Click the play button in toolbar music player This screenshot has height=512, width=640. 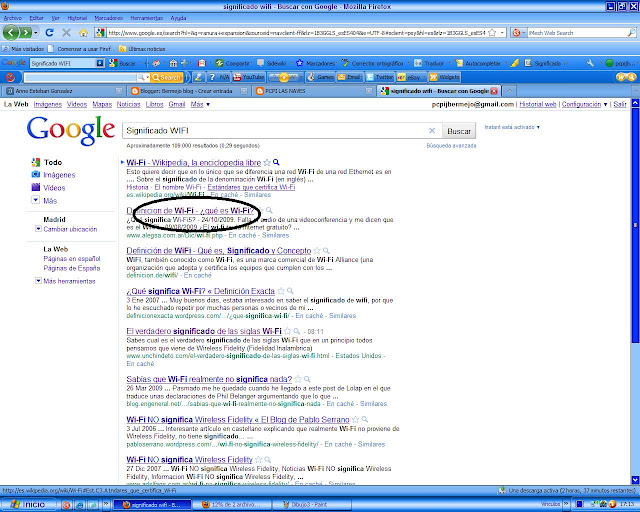[x=284, y=77]
